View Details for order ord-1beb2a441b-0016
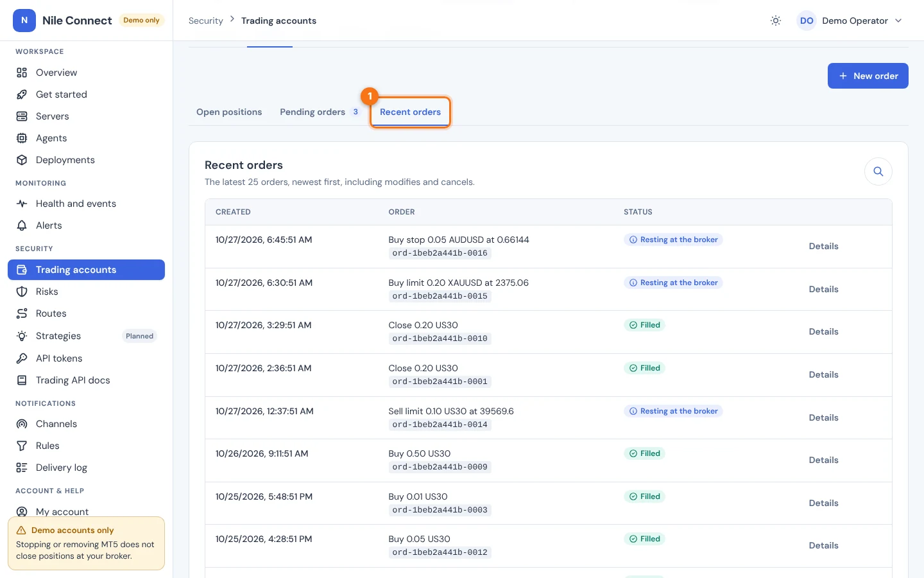924x578 pixels. pyautogui.click(x=823, y=247)
